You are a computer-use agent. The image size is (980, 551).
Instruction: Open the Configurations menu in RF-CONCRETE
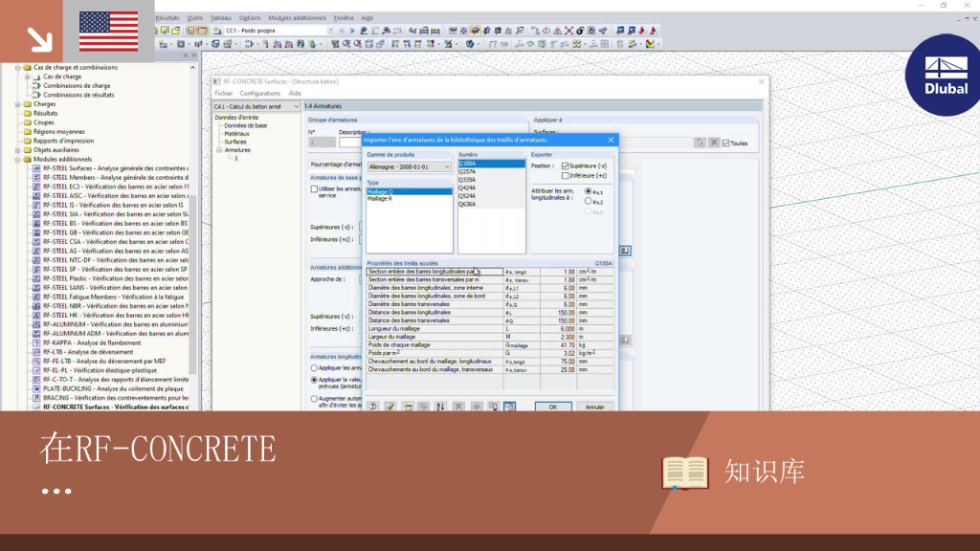tap(260, 93)
